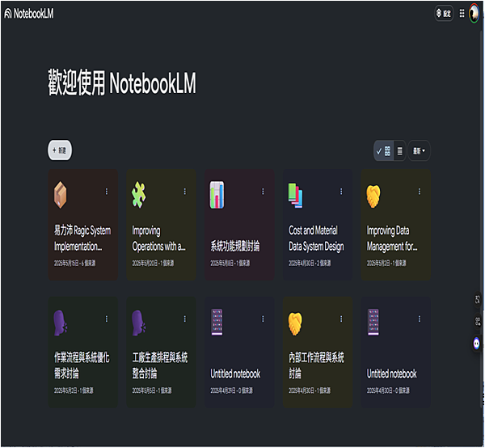Screen dimensions: 485x448
Task: Click the bar chart icon of 系統功能規劃討論
Action: pos(217,195)
